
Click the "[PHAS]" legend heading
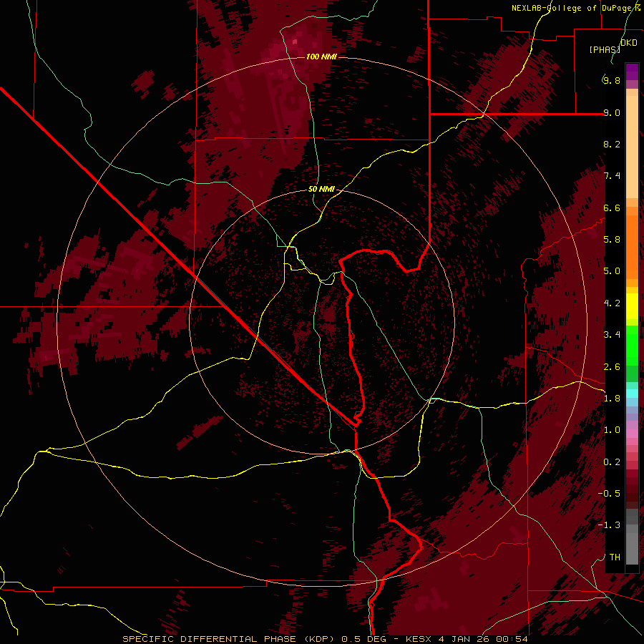[x=605, y=49]
